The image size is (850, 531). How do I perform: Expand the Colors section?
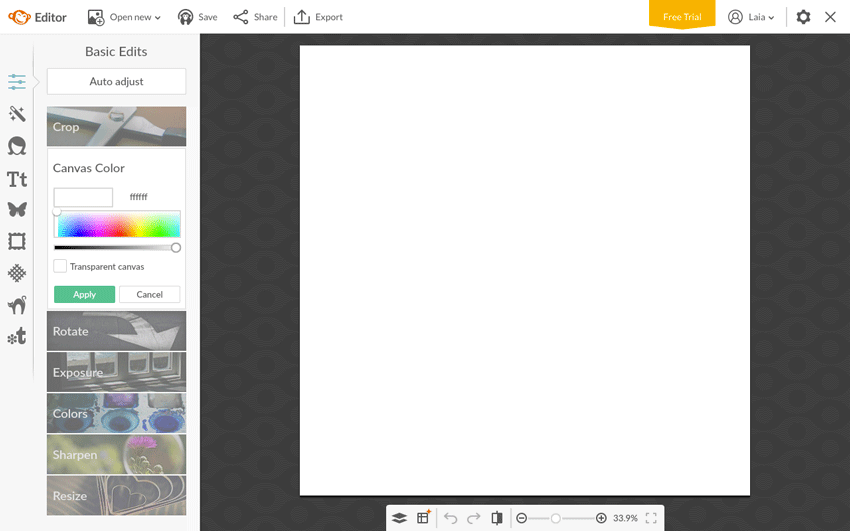[117, 413]
